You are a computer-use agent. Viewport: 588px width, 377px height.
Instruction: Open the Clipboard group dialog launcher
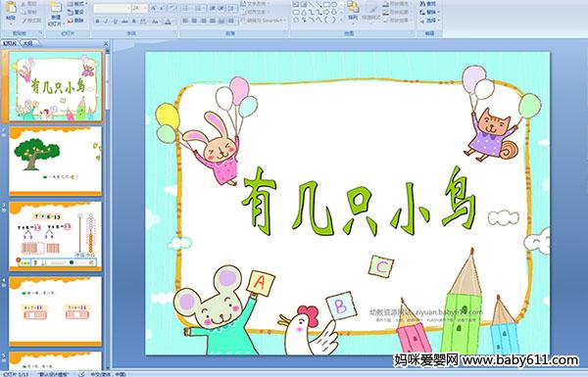[x=40, y=33]
